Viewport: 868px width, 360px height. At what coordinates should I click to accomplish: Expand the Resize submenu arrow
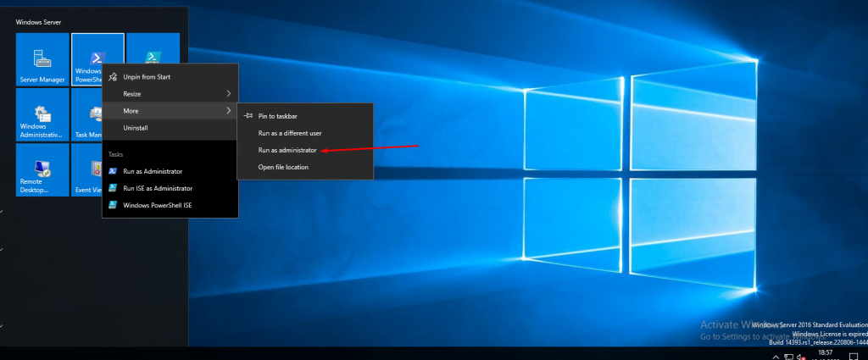229,94
